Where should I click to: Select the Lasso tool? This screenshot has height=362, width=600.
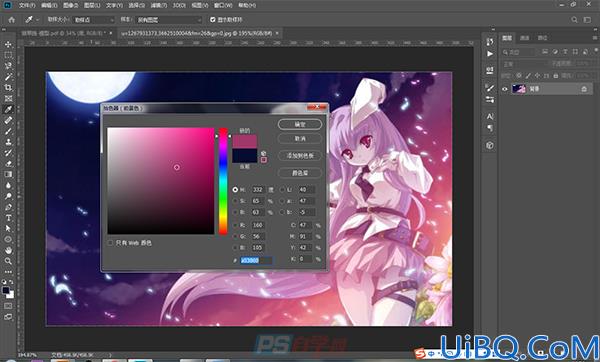coord(8,66)
